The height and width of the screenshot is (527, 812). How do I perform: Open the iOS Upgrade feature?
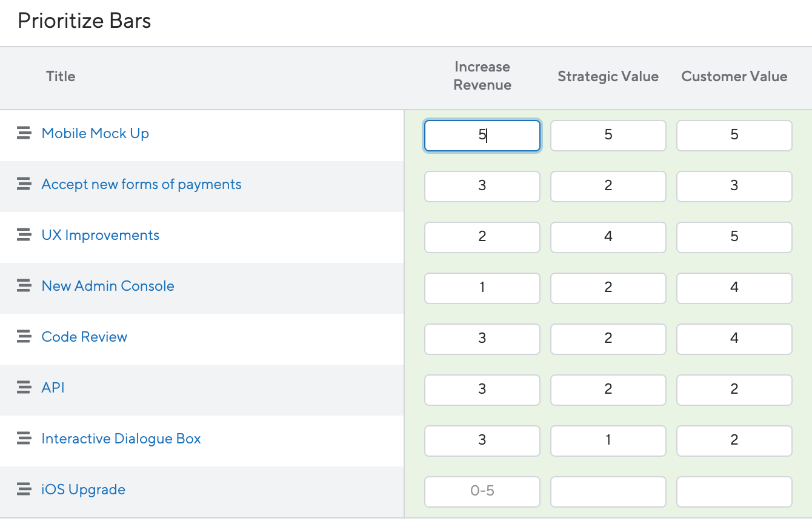(x=84, y=489)
